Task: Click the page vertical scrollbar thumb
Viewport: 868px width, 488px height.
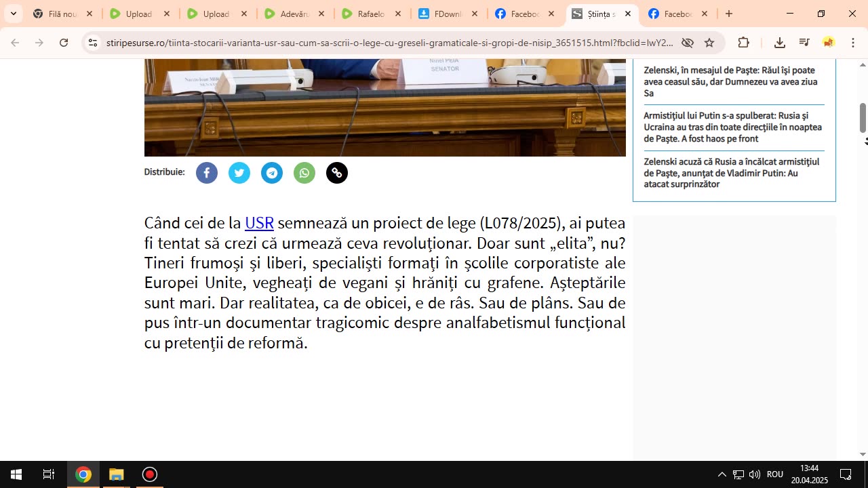Action: (x=863, y=118)
